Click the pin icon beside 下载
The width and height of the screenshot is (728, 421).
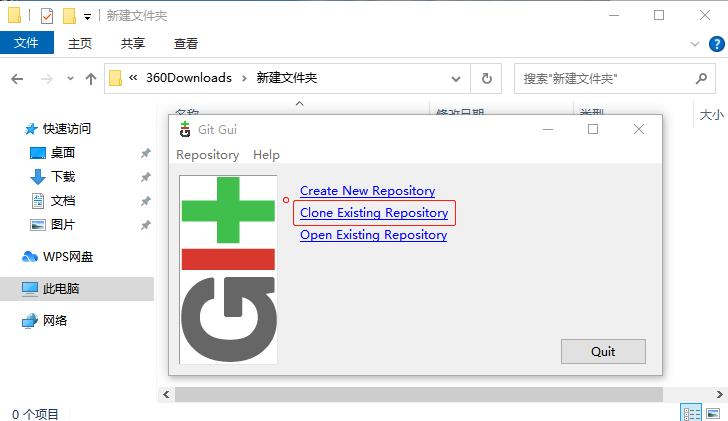point(146,177)
